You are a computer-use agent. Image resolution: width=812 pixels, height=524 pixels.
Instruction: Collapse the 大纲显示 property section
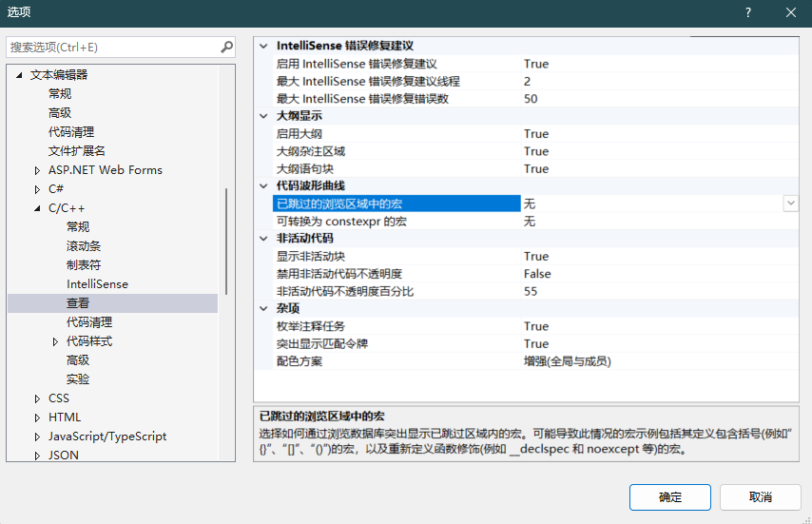point(264,116)
